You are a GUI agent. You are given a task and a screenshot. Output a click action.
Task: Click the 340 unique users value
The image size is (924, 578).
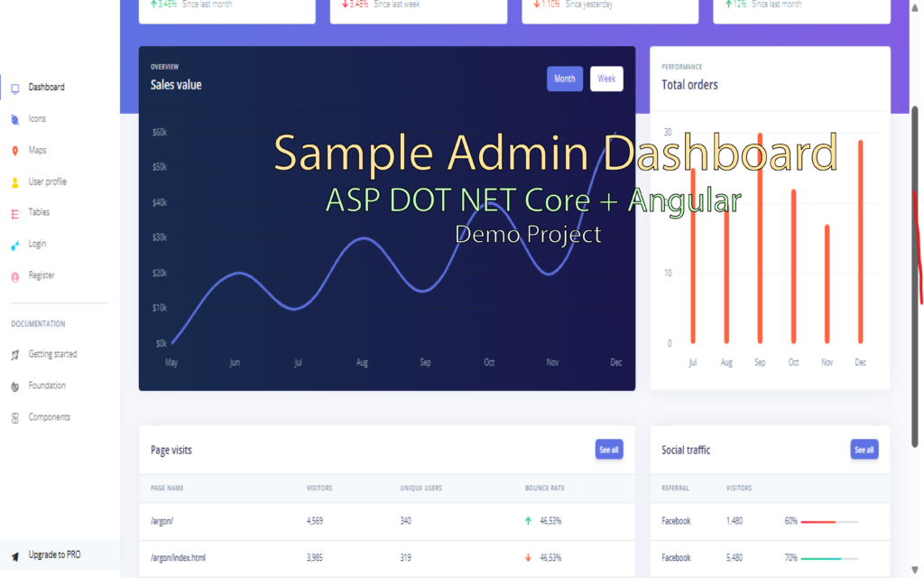coord(405,521)
